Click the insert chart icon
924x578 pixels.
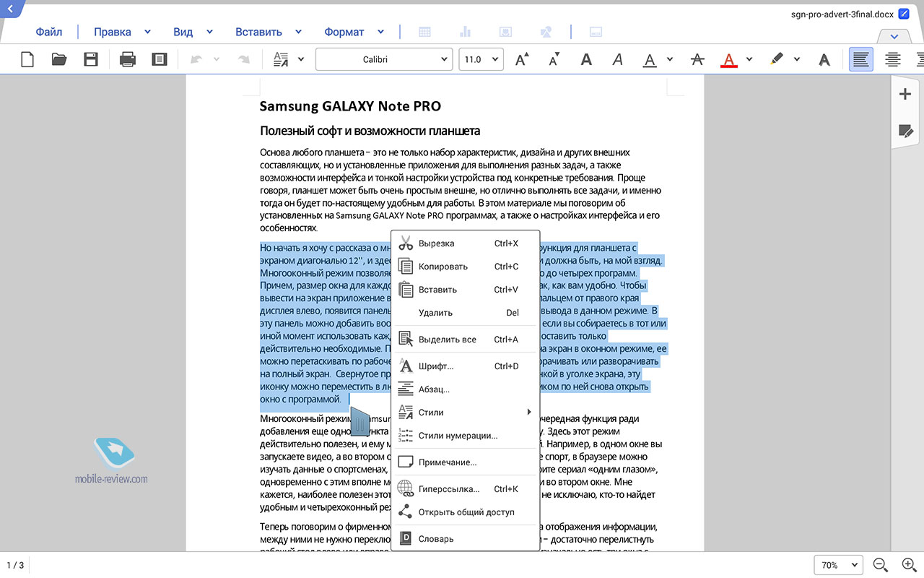tap(465, 32)
